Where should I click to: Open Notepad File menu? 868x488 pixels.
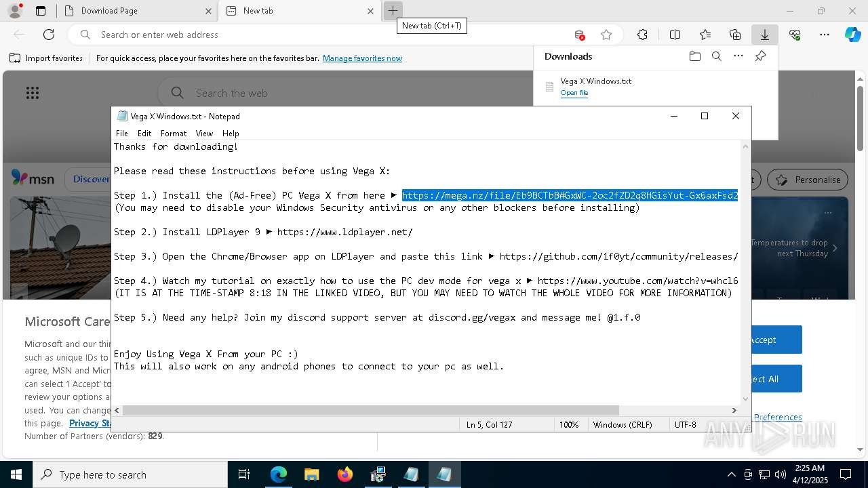coord(122,134)
